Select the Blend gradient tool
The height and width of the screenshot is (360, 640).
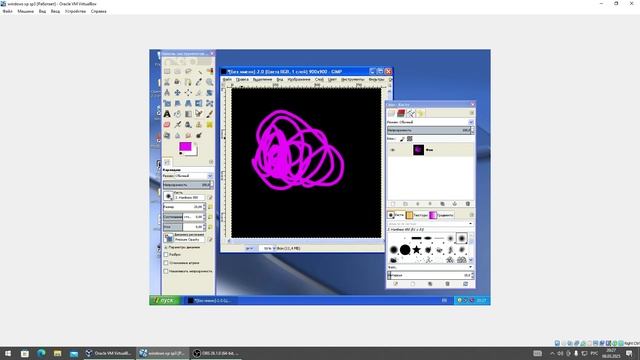click(x=188, y=114)
